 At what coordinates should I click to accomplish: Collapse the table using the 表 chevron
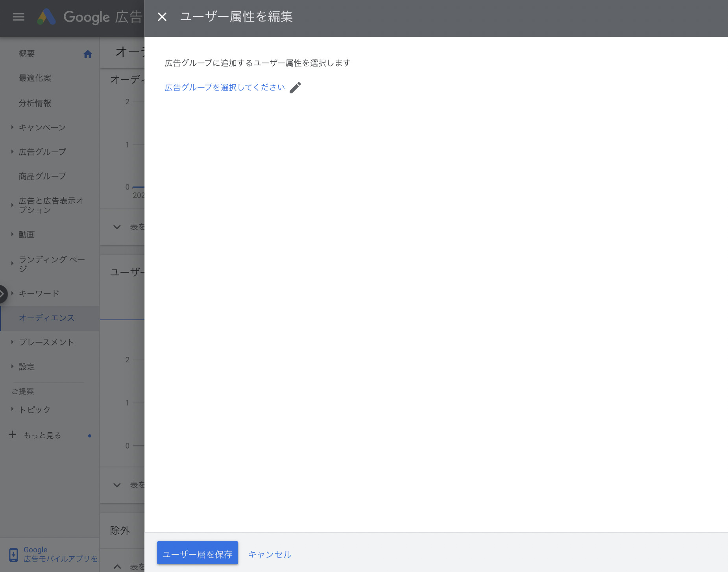click(116, 227)
